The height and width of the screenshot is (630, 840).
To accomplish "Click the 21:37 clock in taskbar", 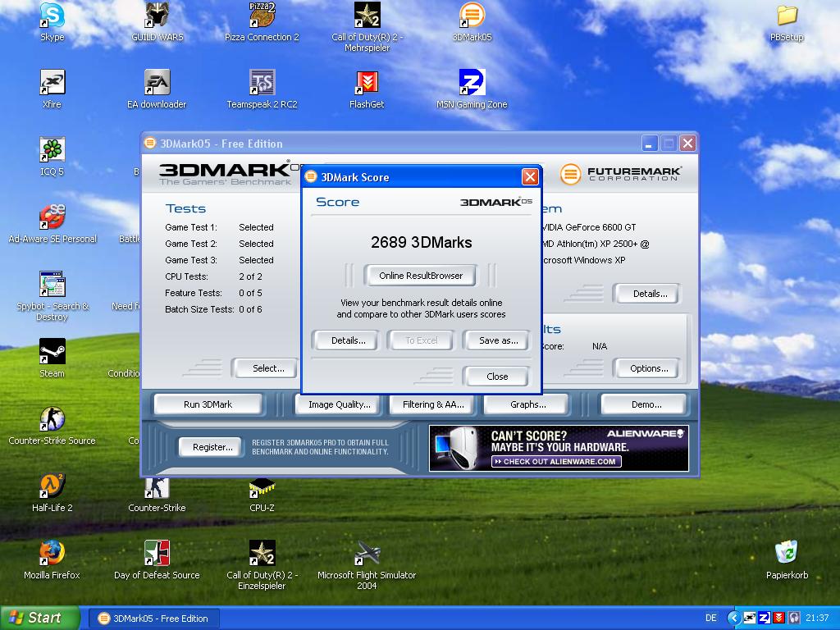I will click(817, 618).
